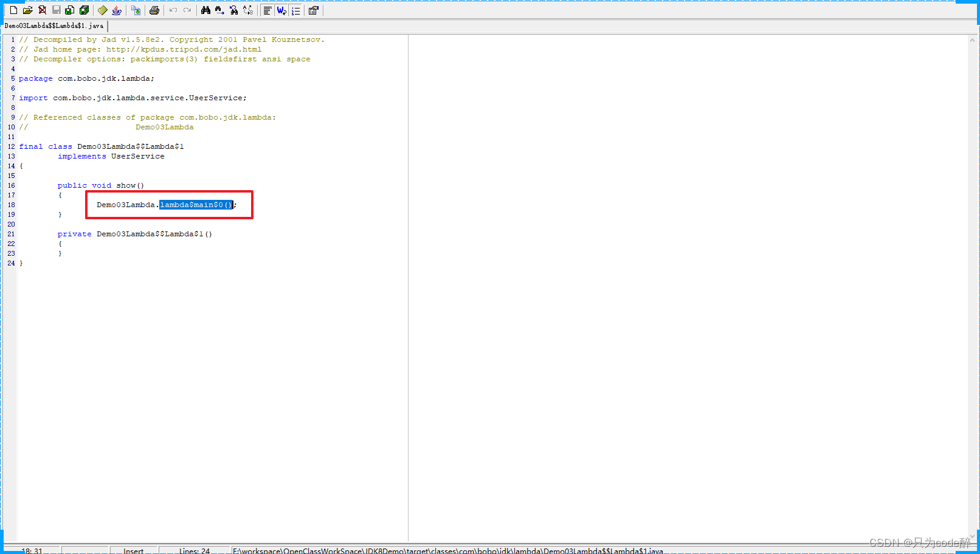Click the text lines toolbar icon
This screenshot has height=554, width=980.
tap(267, 10)
